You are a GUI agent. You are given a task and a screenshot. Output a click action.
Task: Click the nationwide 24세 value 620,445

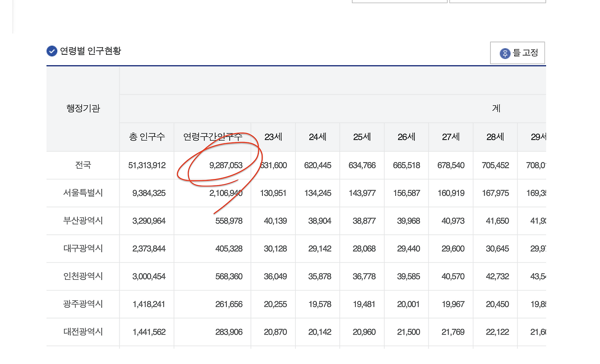pos(318,165)
